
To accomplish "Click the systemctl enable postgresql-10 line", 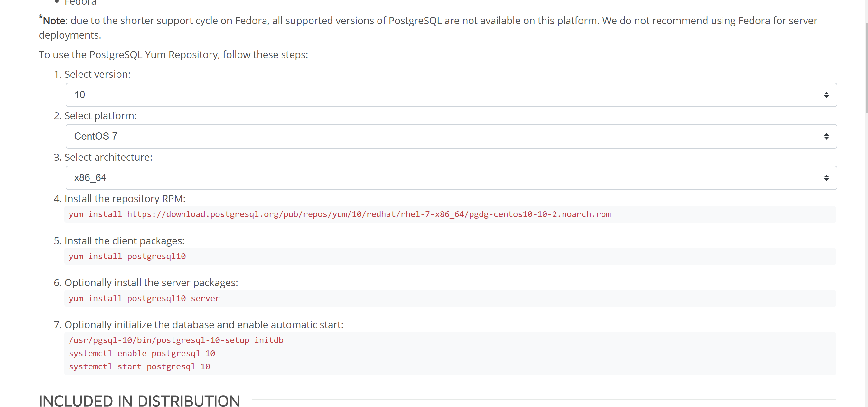I will 142,353.
